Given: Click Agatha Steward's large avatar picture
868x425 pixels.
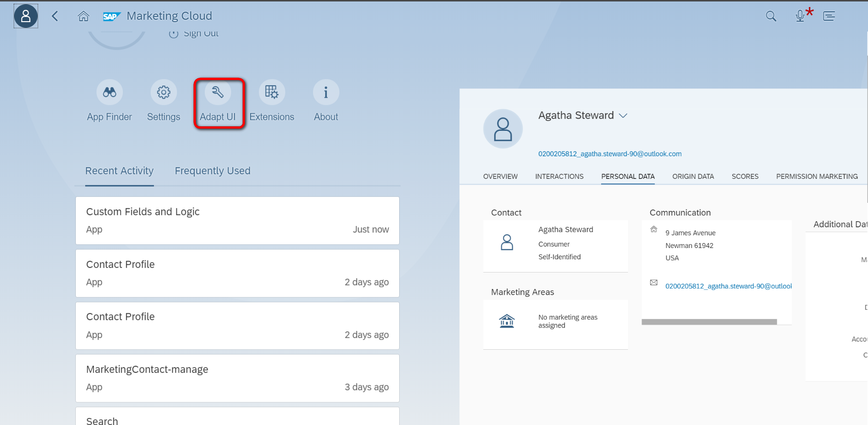Looking at the screenshot, I should 503,129.
